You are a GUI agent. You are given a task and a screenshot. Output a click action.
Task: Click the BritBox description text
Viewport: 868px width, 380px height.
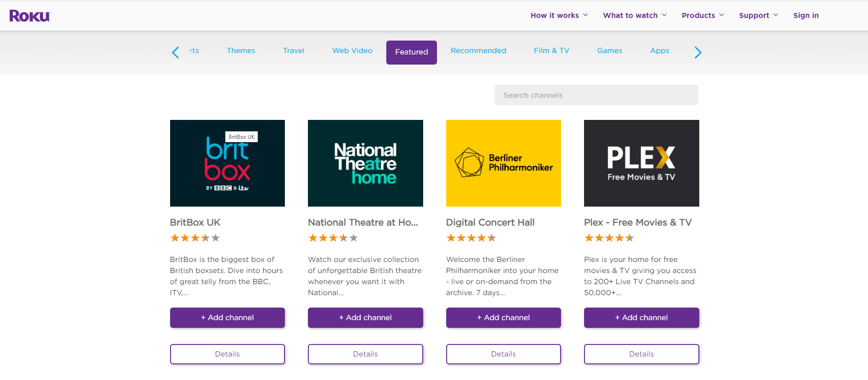(226, 276)
